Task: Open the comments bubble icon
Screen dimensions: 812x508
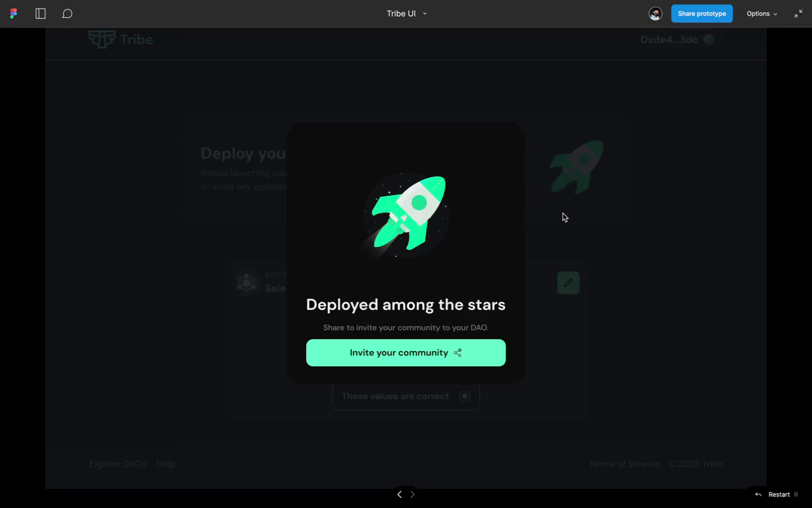Action: click(x=67, y=13)
